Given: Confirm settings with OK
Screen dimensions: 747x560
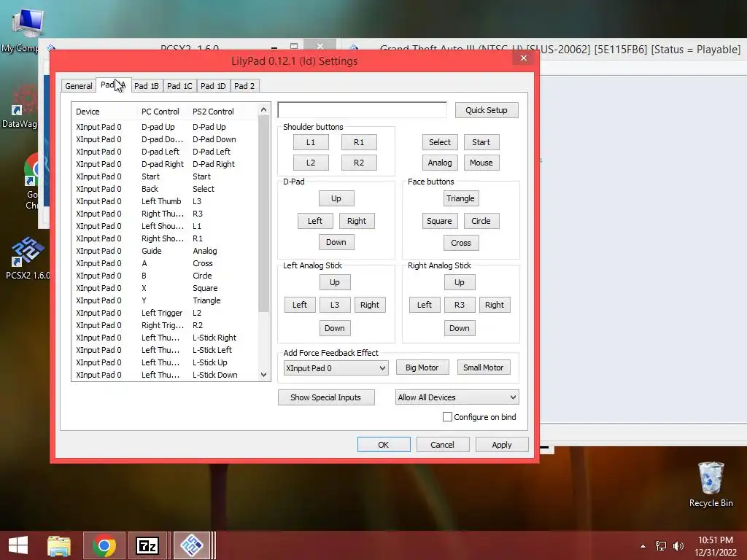Looking at the screenshot, I should (384, 444).
